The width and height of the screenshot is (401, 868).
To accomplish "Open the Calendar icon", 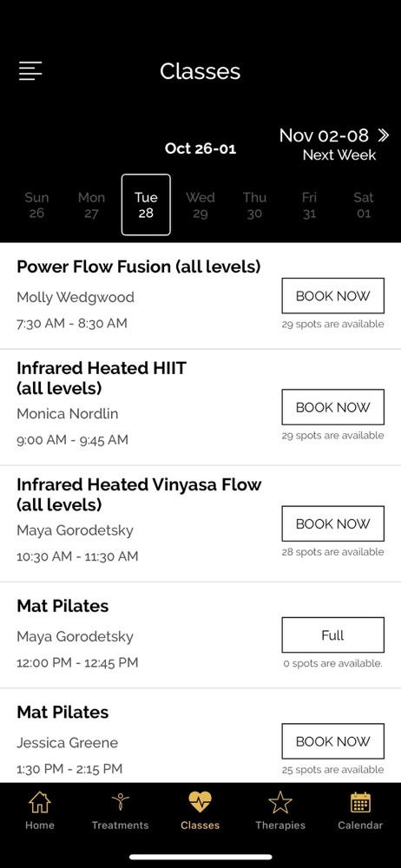I will click(x=360, y=802).
